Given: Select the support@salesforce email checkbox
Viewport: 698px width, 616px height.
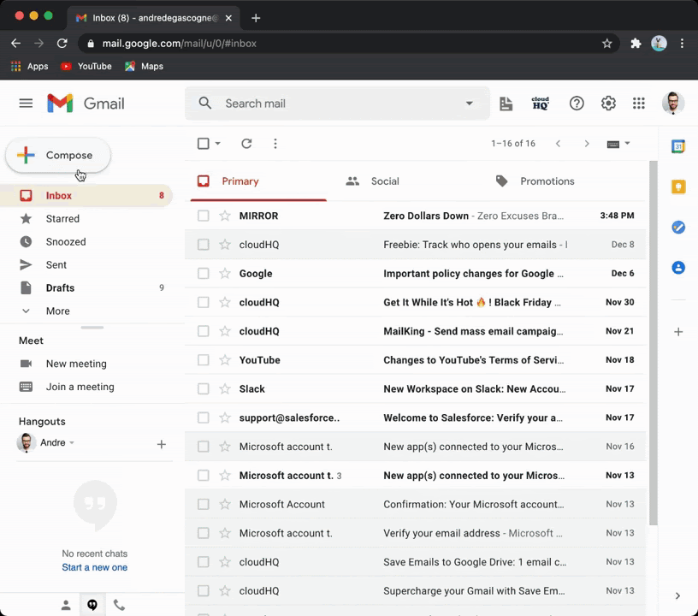Looking at the screenshot, I should click(x=204, y=418).
